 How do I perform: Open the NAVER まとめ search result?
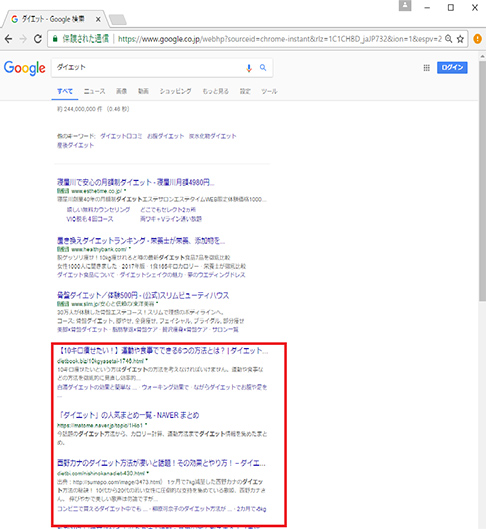(x=128, y=415)
